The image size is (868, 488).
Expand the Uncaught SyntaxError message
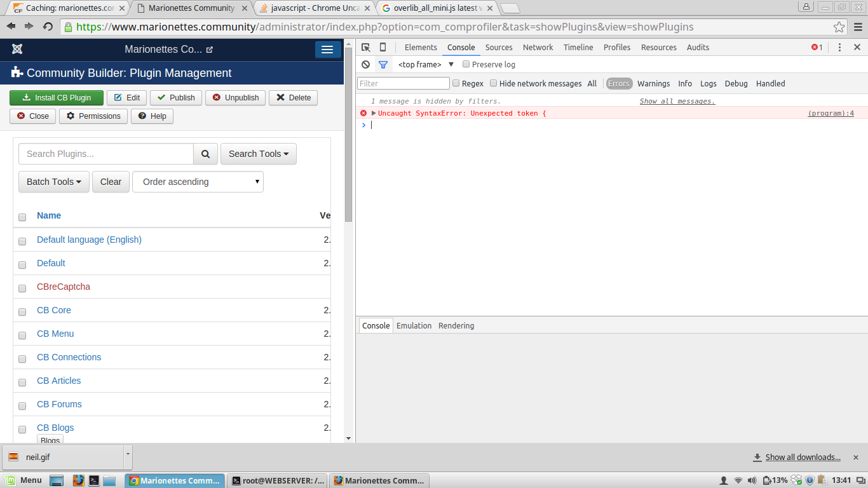tap(374, 113)
